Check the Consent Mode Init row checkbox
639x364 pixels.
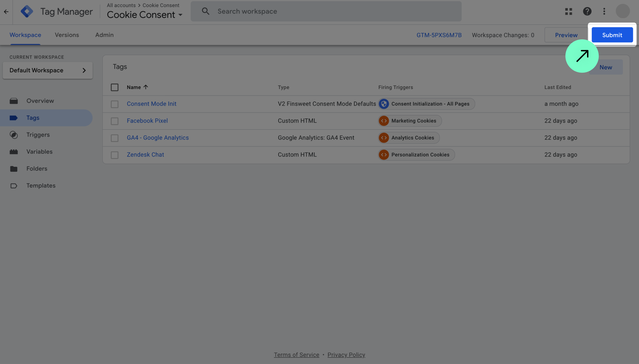[115, 104]
